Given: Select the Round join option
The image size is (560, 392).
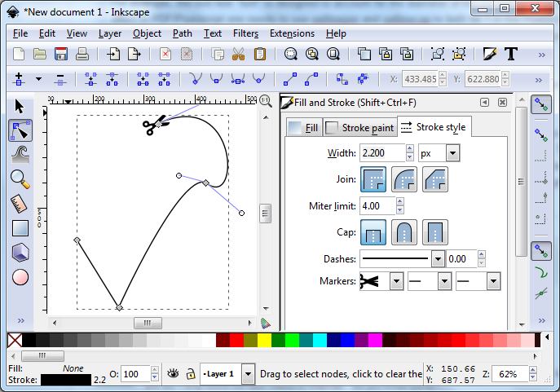Looking at the screenshot, I should 404,179.
